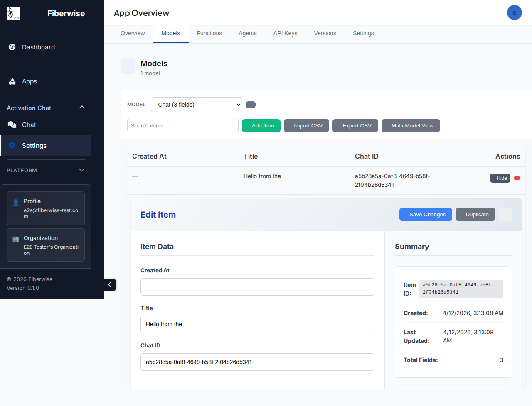
Task: Click the gray button beside model dropdown
Action: coord(251,105)
